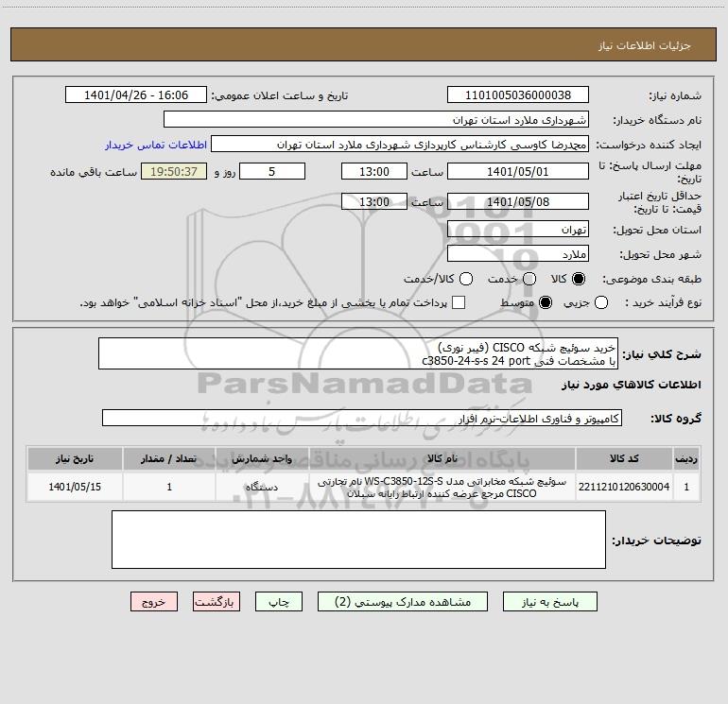The width and height of the screenshot is (728, 704).
Task: Click the response deadline time 13:00 field
Action: [374, 171]
